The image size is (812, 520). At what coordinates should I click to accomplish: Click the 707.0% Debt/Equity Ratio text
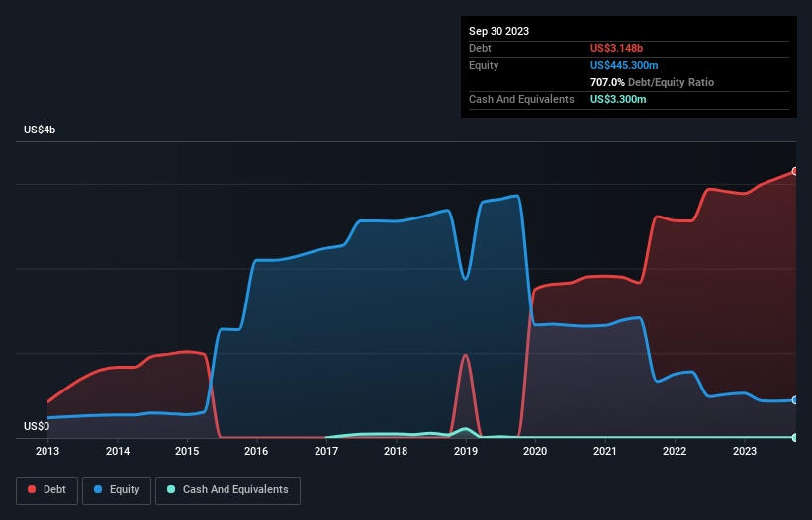[x=652, y=82]
